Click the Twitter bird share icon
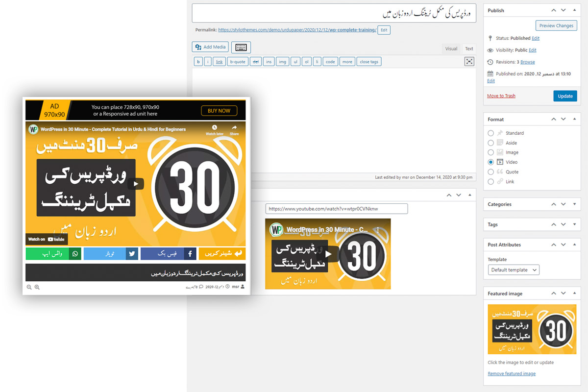 pos(132,253)
